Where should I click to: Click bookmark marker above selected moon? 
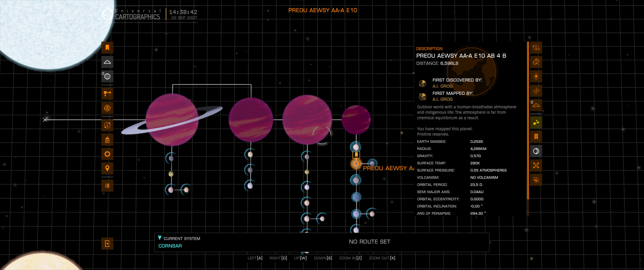pyautogui.click(x=356, y=155)
